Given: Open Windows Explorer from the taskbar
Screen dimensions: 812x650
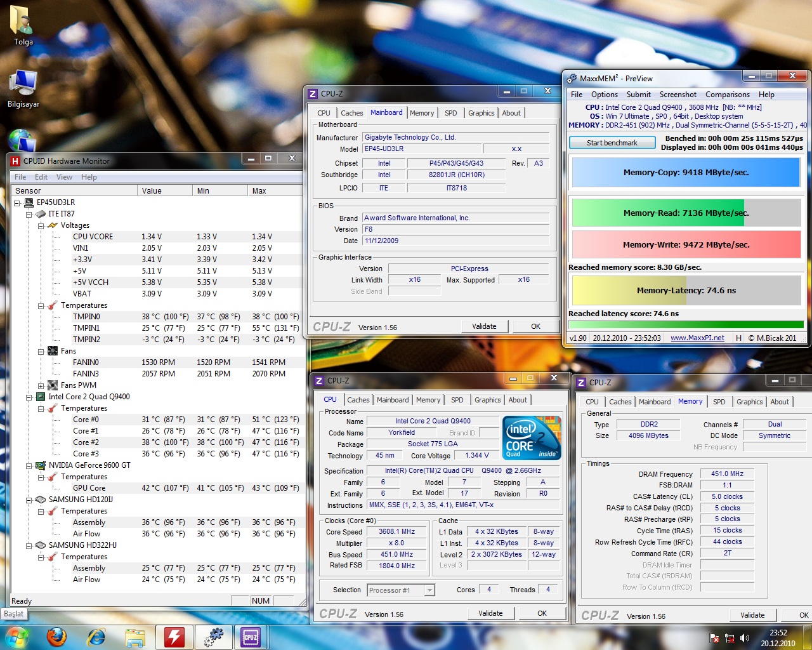Looking at the screenshot, I should coord(135,637).
